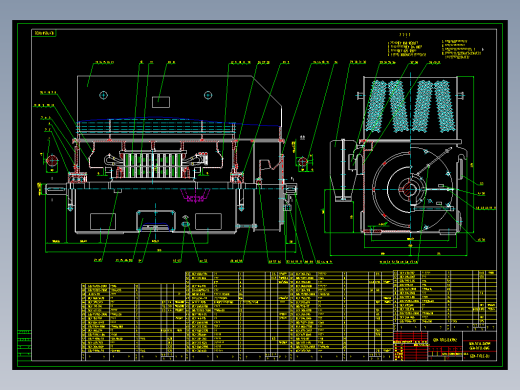Select the cyan hatched cooler tubes in end view

[410, 106]
